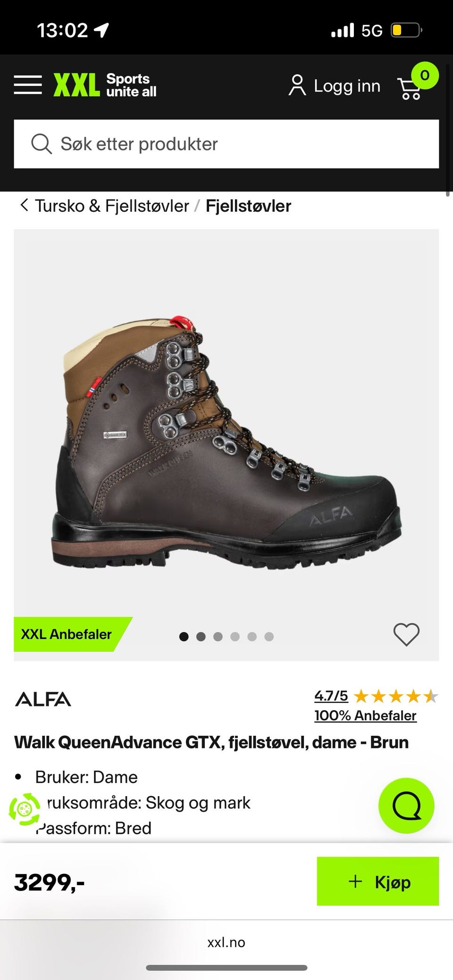
Task: Go back via breadcrumb chevron arrow
Action: click(x=24, y=205)
